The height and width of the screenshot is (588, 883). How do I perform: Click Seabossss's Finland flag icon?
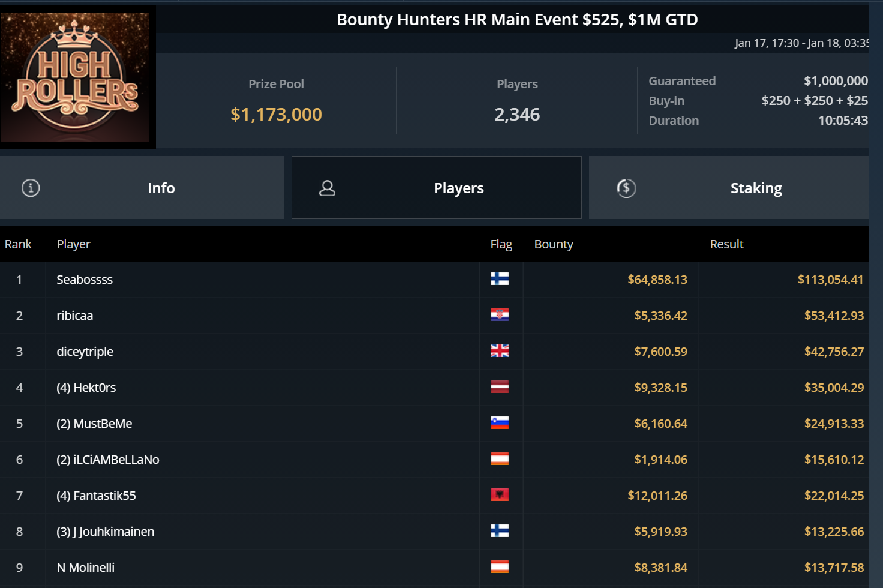click(x=499, y=278)
